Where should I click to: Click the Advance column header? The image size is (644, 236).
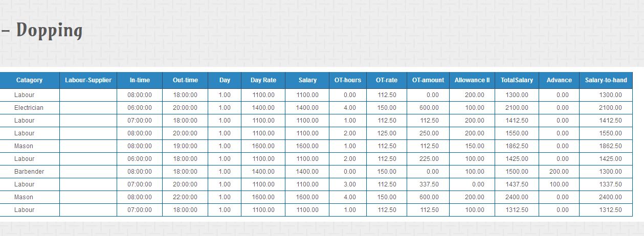pos(559,80)
